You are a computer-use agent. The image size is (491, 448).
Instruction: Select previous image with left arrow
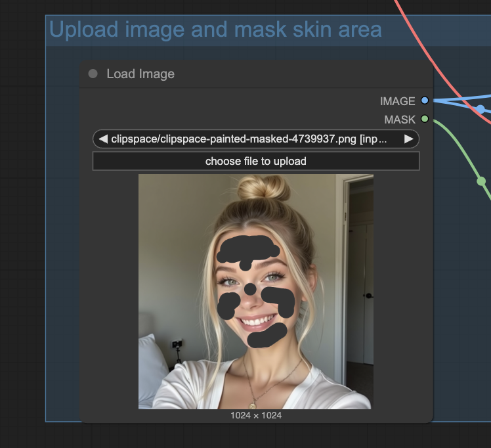103,139
